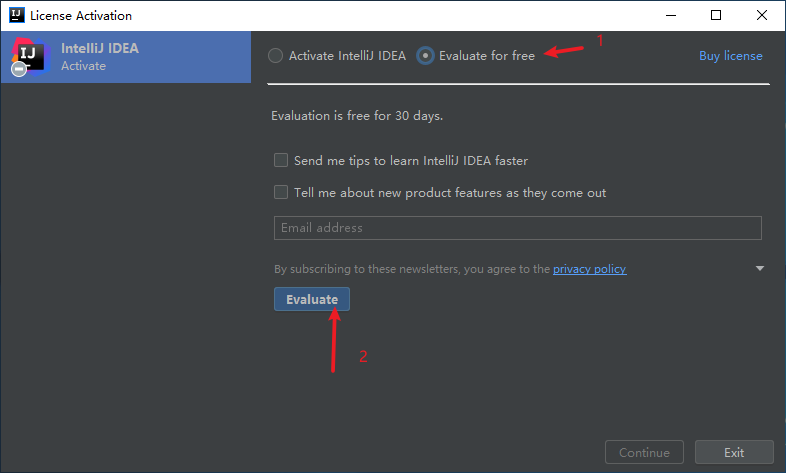
Task: Select IntelliJ IDEA Activate entry in product list
Action: [x=126, y=57]
